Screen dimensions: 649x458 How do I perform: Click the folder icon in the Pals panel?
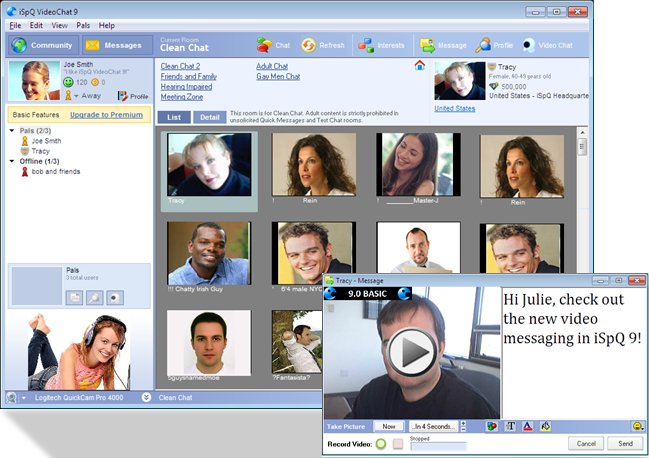point(74,297)
